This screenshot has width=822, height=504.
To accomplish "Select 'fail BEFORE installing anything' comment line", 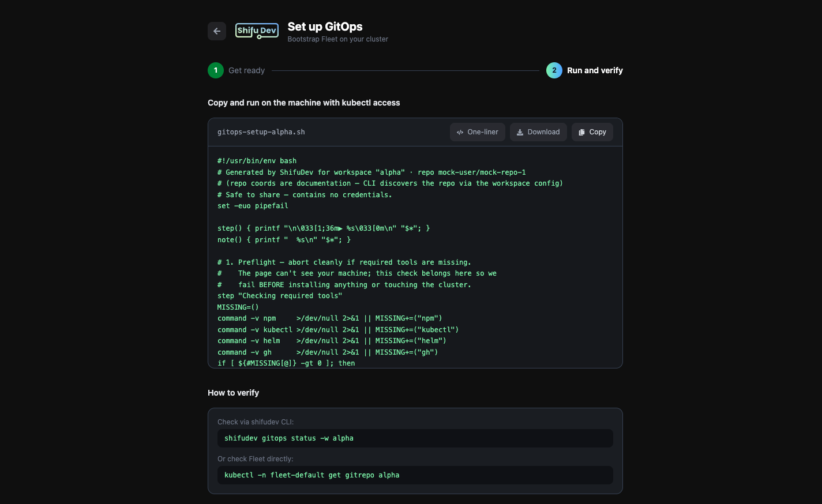I will [x=344, y=285].
